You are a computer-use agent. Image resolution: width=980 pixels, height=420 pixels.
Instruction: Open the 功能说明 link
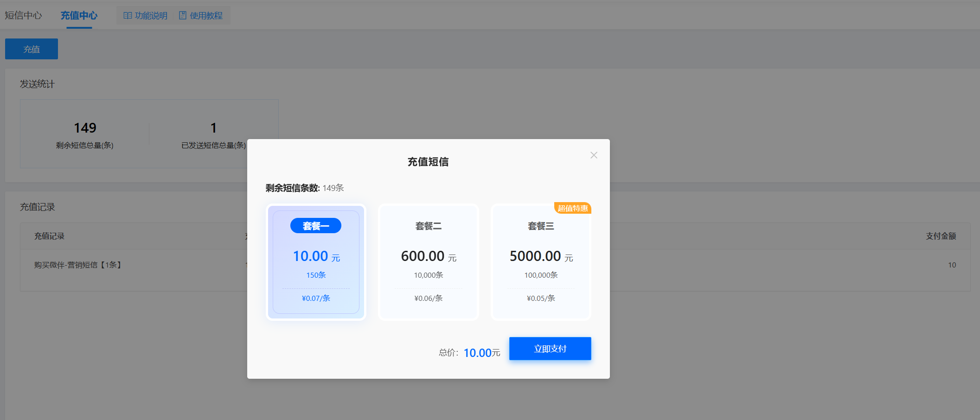(x=145, y=16)
